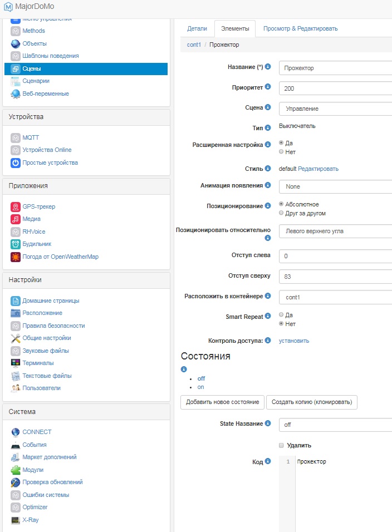Open Ошибки системы menu item
The width and height of the screenshot is (392, 532).
pyautogui.click(x=46, y=495)
